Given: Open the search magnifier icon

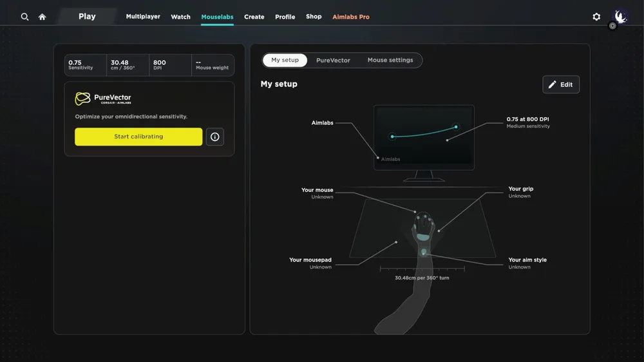Looking at the screenshot, I should (x=24, y=17).
